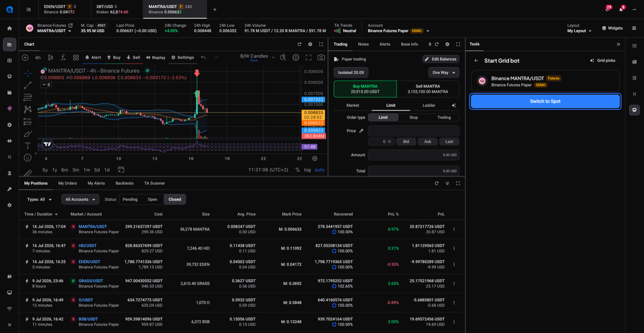Screen dimensions: 644x333
Task: Go to home in left sidebar
Action: 9,28
